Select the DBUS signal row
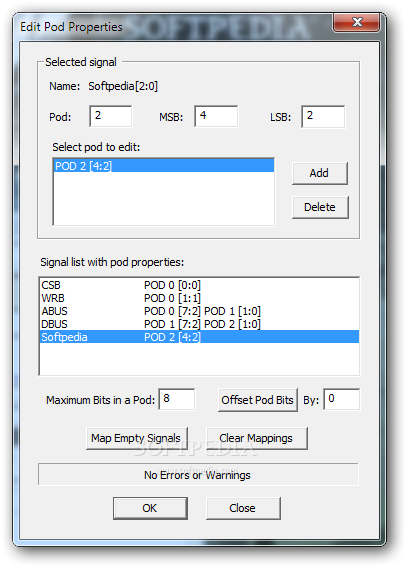The width and height of the screenshot is (407, 567). [199, 324]
